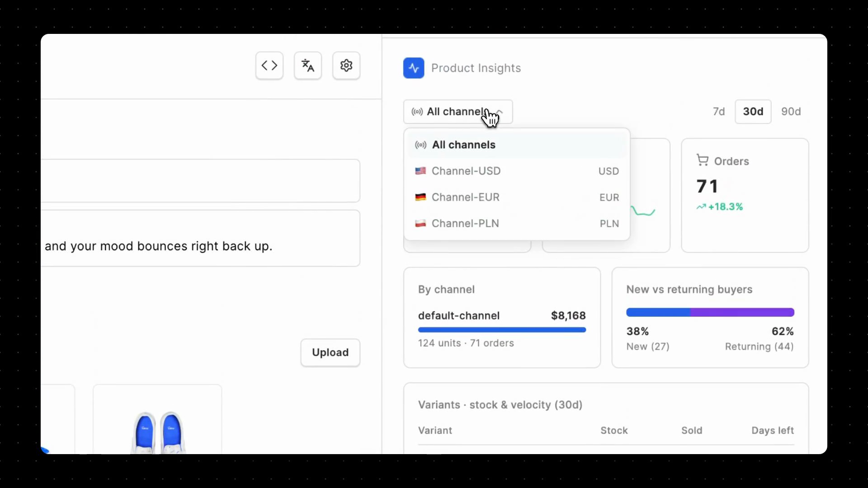868x488 pixels.
Task: Click the Product Insights pulse icon
Action: [414, 68]
